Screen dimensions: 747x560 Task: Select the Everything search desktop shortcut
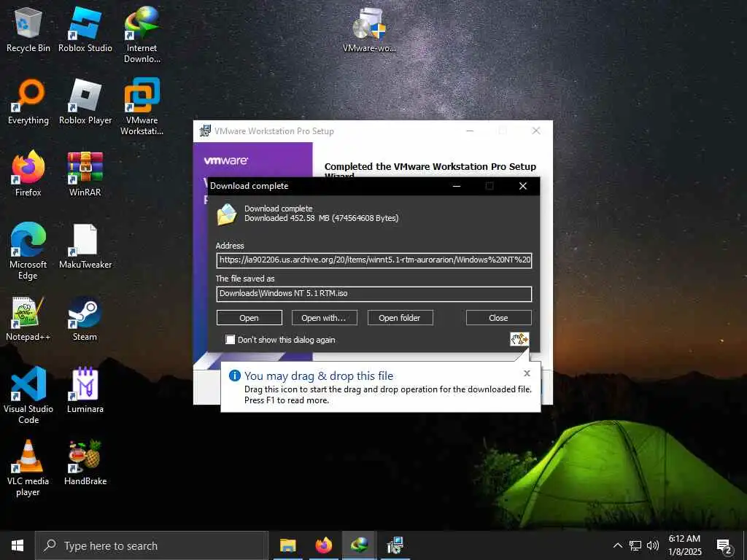[28, 102]
